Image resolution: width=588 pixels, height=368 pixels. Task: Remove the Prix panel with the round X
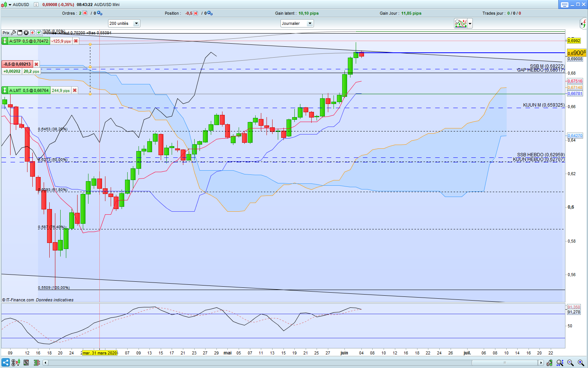tap(26, 33)
